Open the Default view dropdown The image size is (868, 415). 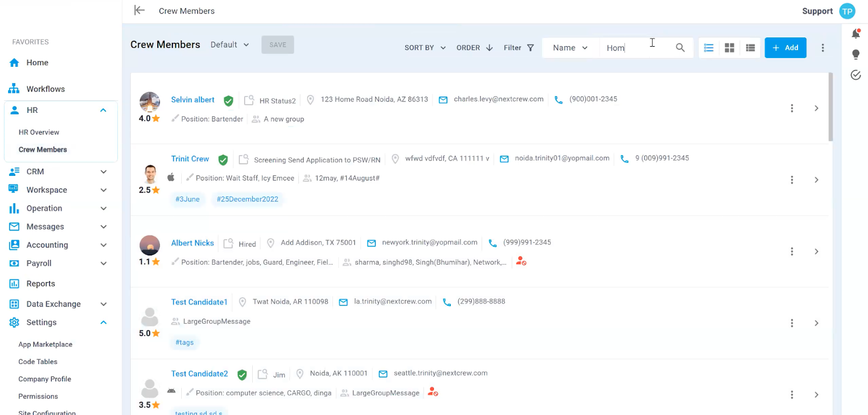230,44
